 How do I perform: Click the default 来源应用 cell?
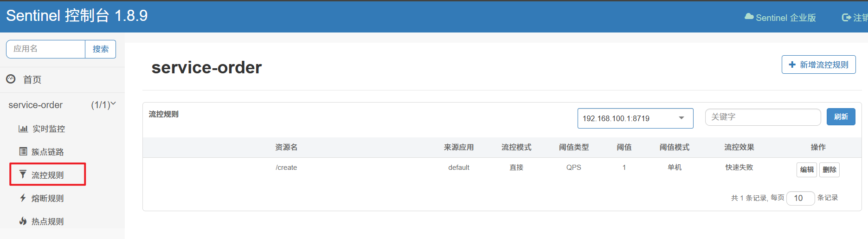coord(458,168)
